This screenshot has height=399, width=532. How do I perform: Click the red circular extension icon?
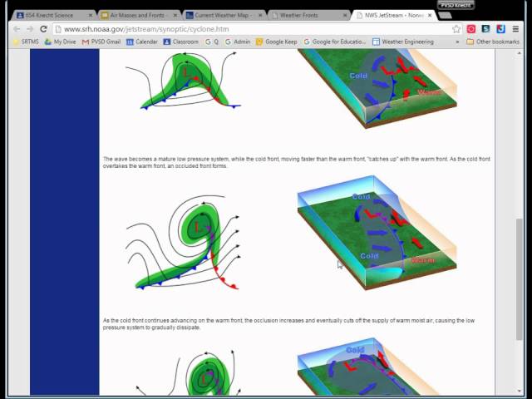tap(471, 29)
